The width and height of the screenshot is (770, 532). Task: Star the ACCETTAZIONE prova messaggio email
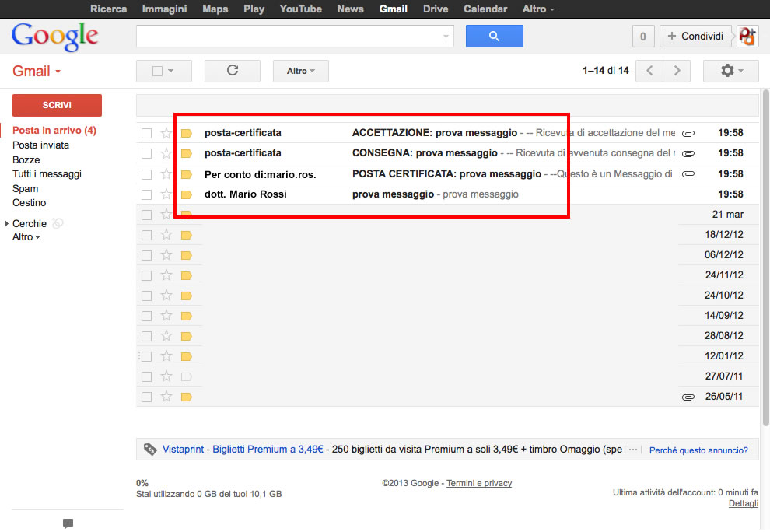coord(166,133)
